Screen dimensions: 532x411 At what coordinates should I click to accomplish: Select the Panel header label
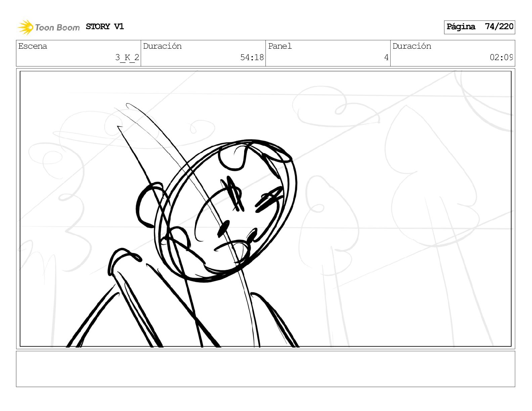(280, 46)
